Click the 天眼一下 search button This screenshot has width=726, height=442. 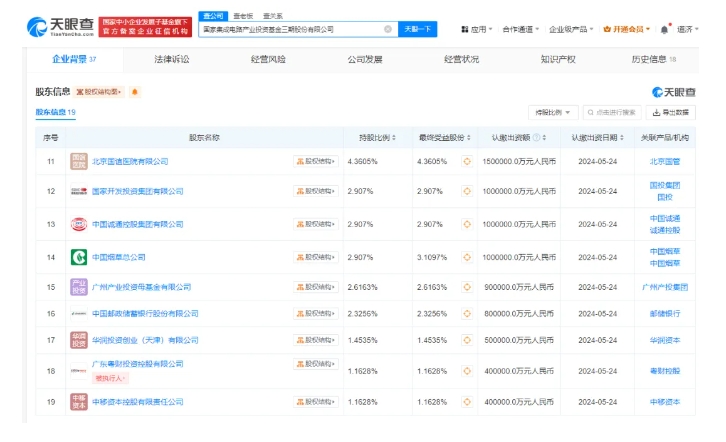coord(418,29)
